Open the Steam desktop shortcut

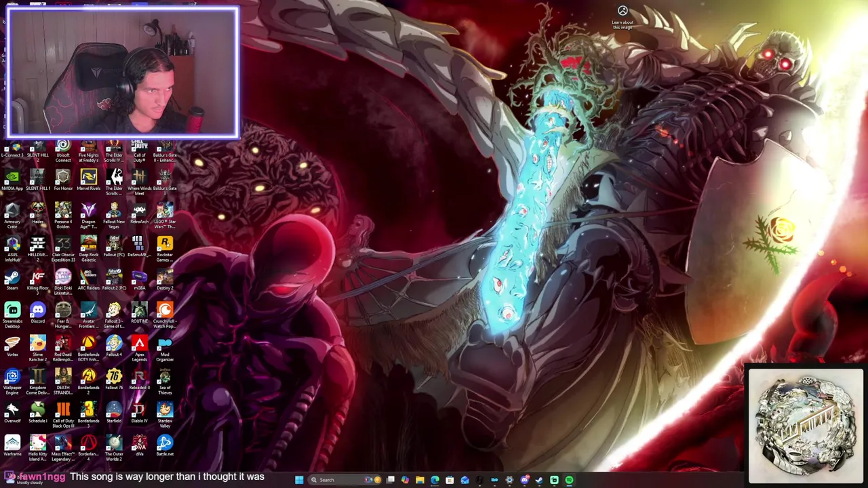(x=12, y=280)
